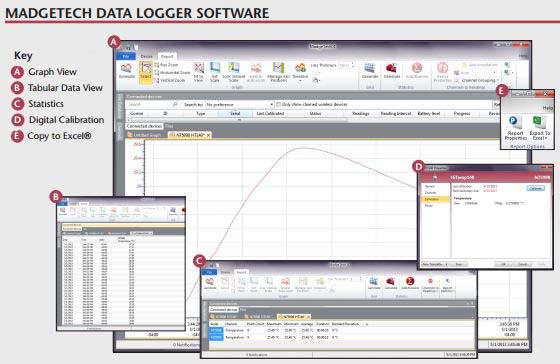Image resolution: width=560 pixels, height=364 pixels.
Task: Open Manage Axis Positions in ribbon
Action: click(x=278, y=72)
